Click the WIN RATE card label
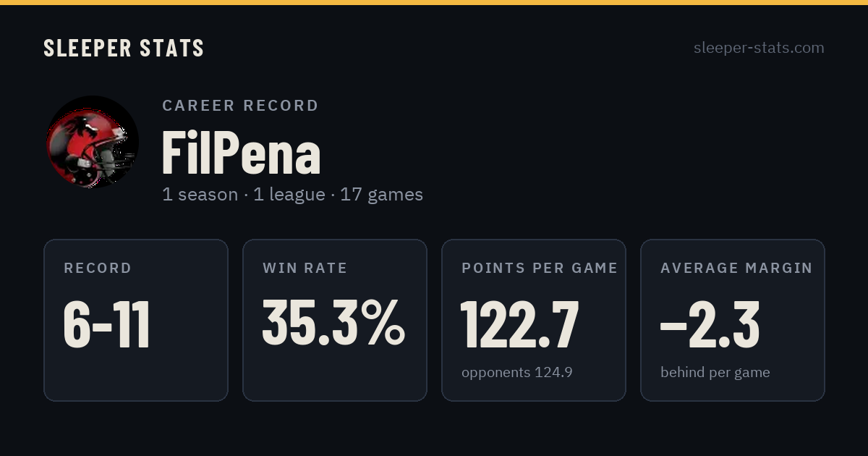Screen dimensions: 868x456 [x=305, y=268]
